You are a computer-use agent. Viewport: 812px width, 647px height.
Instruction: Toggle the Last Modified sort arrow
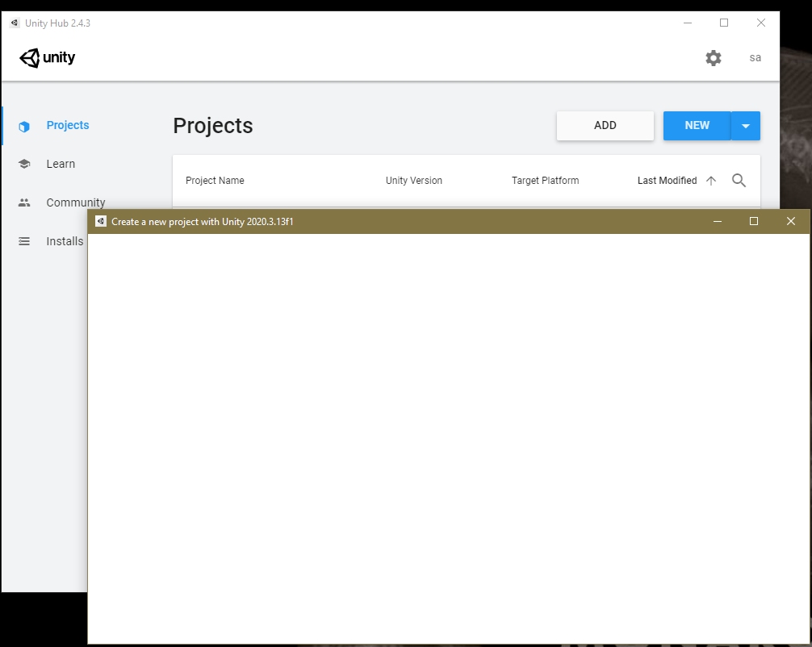click(x=710, y=180)
